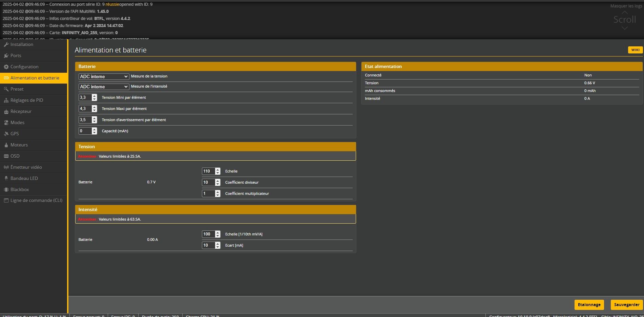This screenshot has width=644, height=317.
Task: Click the Réglages de PID icon
Action: [x=6, y=100]
